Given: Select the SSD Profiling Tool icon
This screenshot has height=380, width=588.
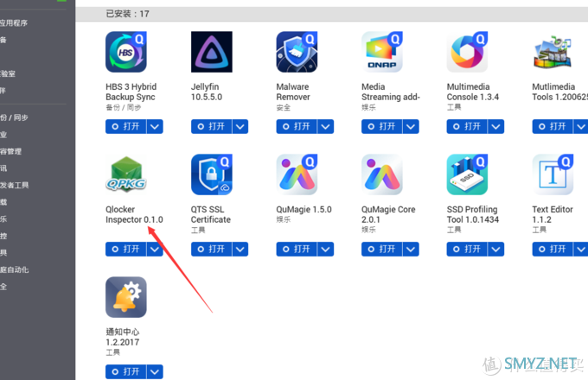Looking at the screenshot, I should pyautogui.click(x=467, y=174).
